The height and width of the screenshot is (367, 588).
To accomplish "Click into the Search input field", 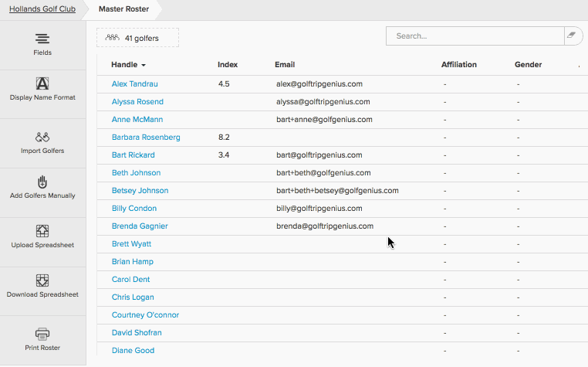I will pos(475,36).
